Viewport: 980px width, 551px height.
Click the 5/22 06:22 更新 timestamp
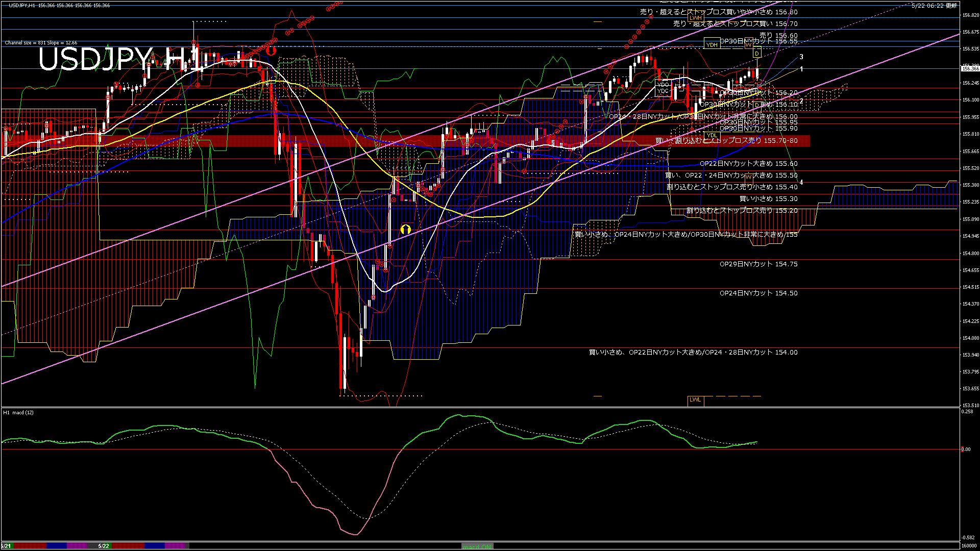[934, 6]
